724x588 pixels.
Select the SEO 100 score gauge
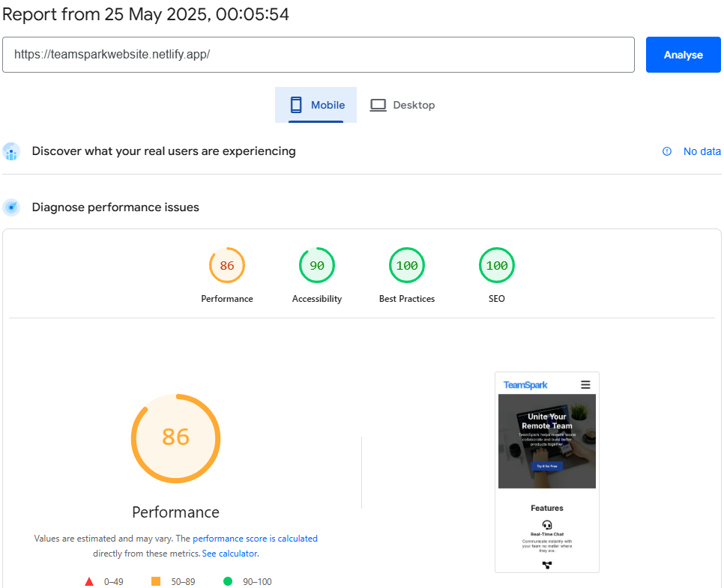coord(497,265)
